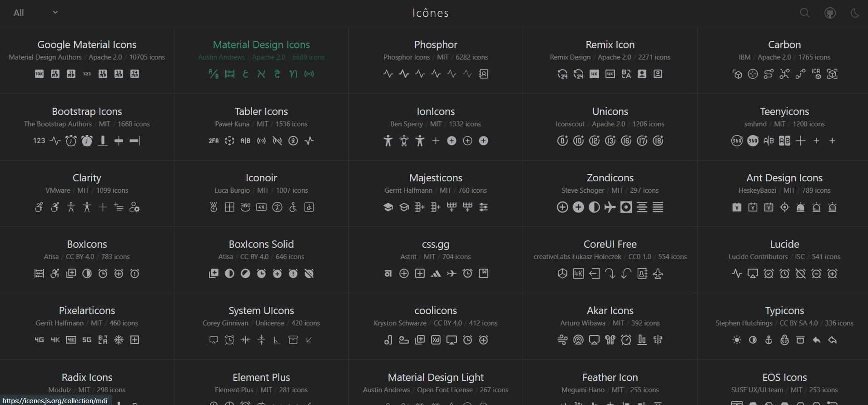Click the 4G icon in Pixelarticons

point(40,340)
